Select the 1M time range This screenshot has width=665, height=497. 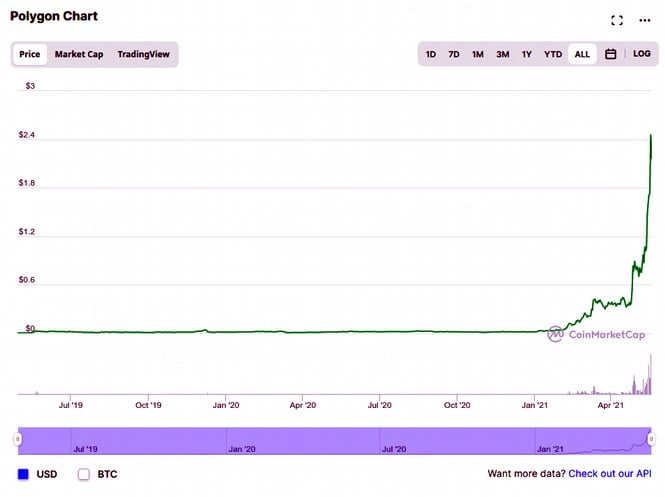click(478, 54)
